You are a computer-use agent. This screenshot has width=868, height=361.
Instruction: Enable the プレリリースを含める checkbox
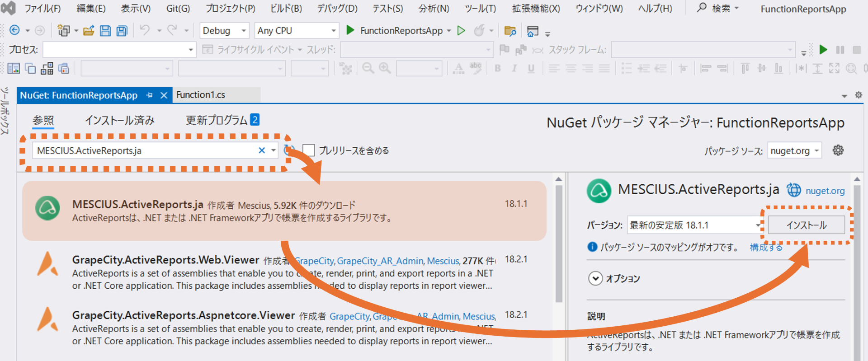coord(309,150)
